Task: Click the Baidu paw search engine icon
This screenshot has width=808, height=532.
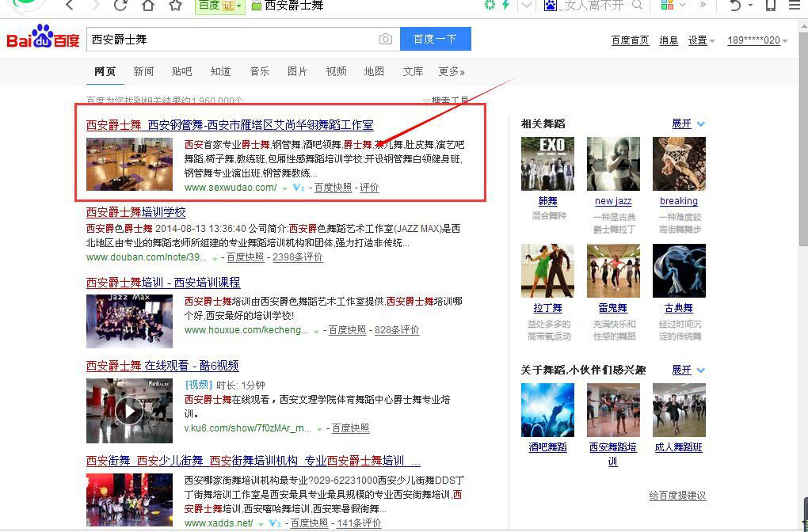Action: coord(551,6)
